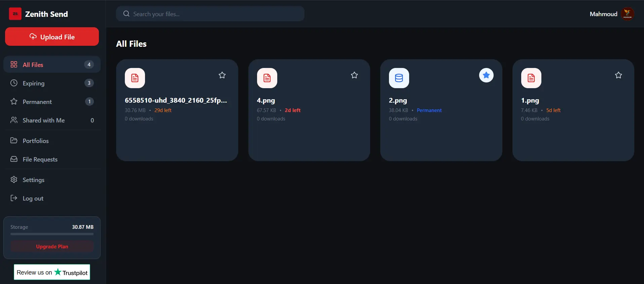The image size is (644, 284).
Task: Go to Portfolios
Action: 52,141
